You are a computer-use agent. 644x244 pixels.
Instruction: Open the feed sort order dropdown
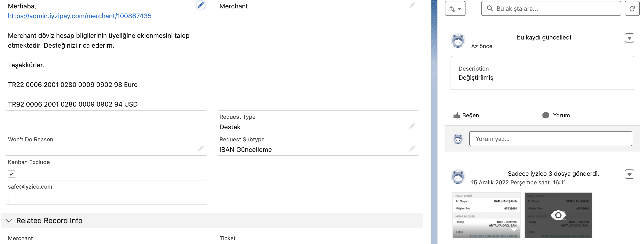tap(455, 9)
